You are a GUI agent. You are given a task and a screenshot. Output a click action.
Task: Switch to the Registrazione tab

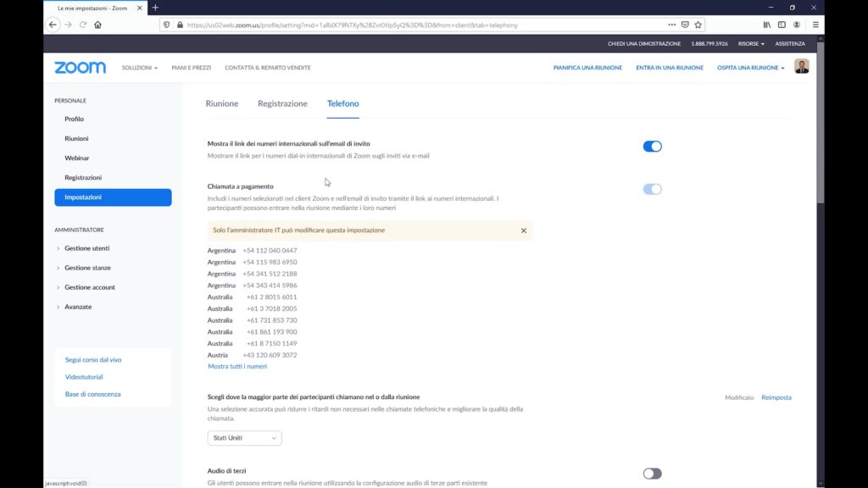click(x=282, y=103)
